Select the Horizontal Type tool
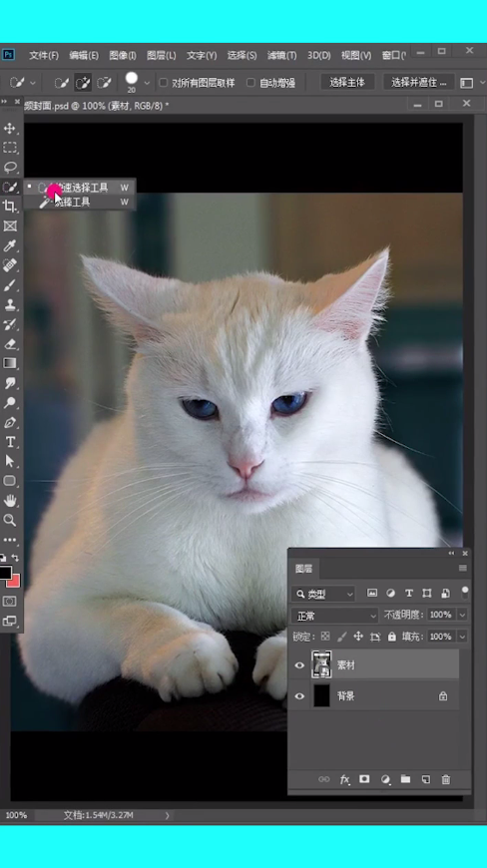 (10, 442)
